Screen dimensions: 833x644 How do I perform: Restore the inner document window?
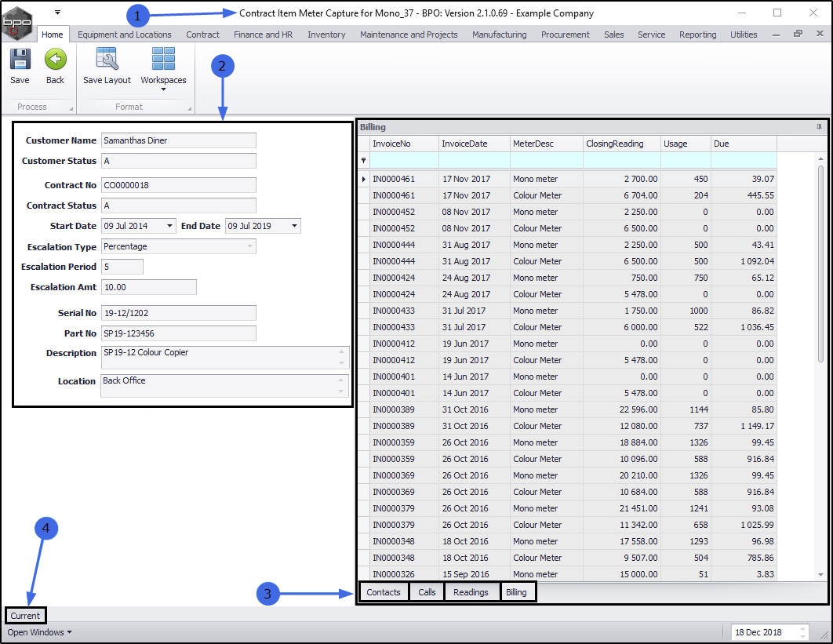[798, 34]
